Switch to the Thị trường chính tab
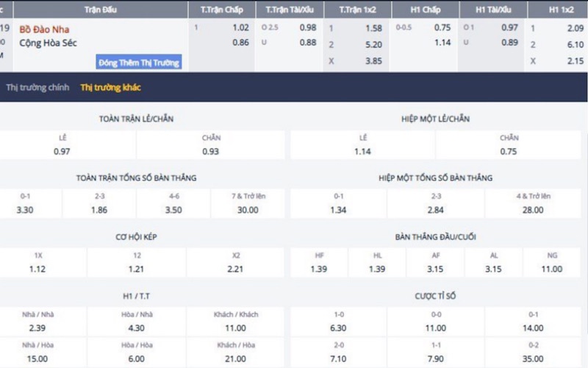Screen dimensions: 588x368 37,88
